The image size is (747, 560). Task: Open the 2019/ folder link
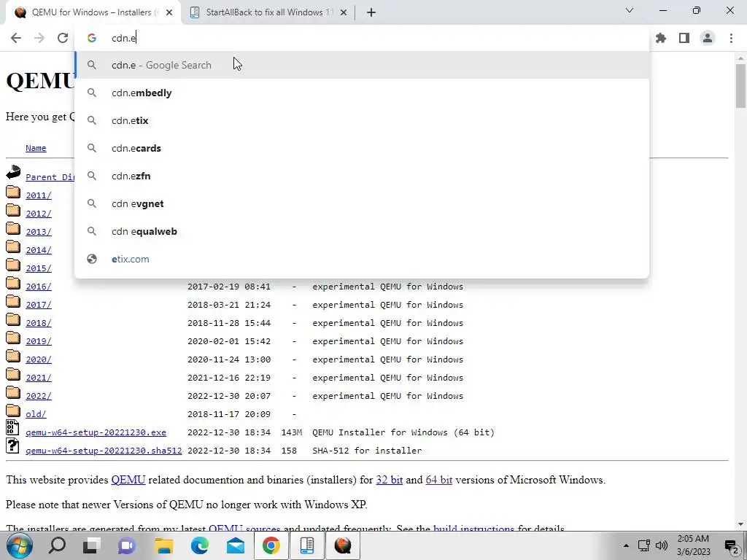tap(39, 341)
